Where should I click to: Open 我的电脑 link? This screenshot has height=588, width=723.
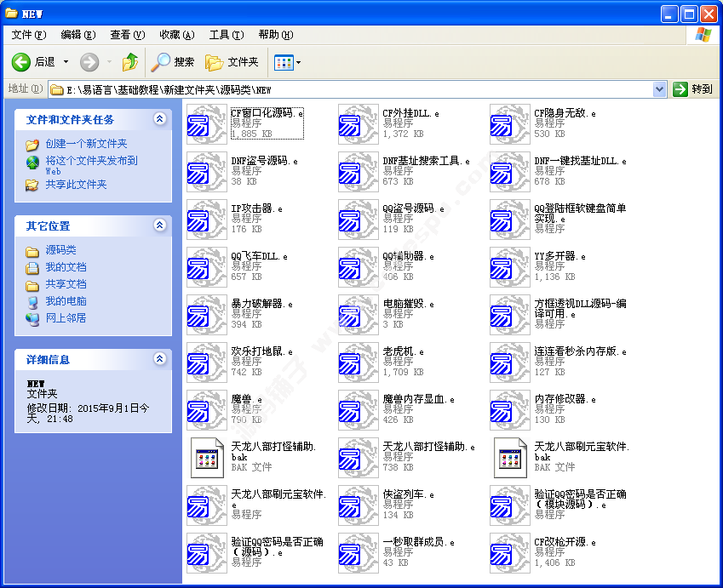point(66,301)
